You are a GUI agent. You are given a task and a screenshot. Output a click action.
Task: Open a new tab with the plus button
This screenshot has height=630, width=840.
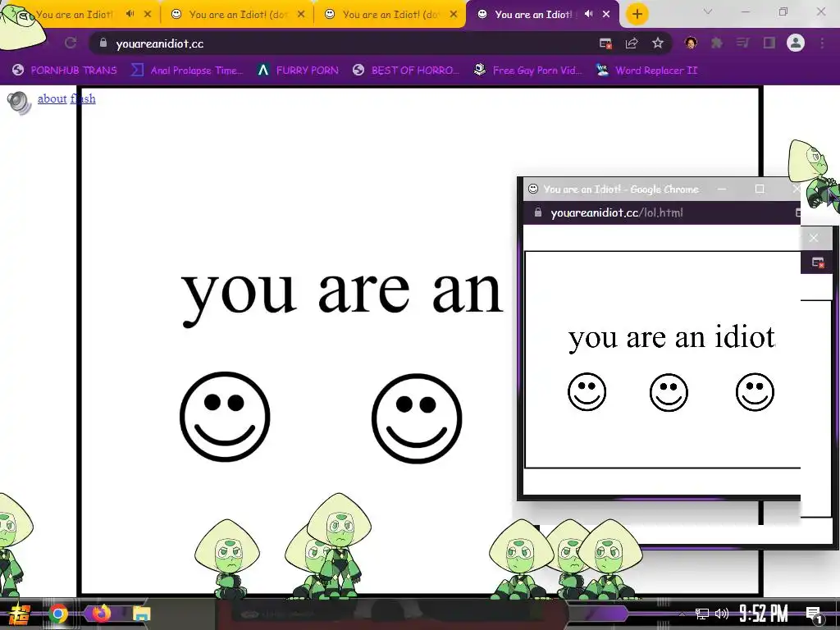[637, 14]
